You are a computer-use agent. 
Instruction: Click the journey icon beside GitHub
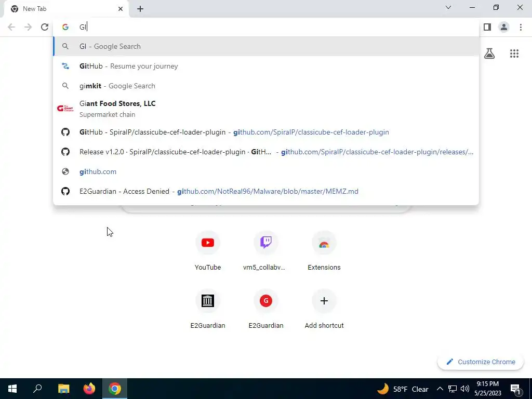[x=65, y=66]
